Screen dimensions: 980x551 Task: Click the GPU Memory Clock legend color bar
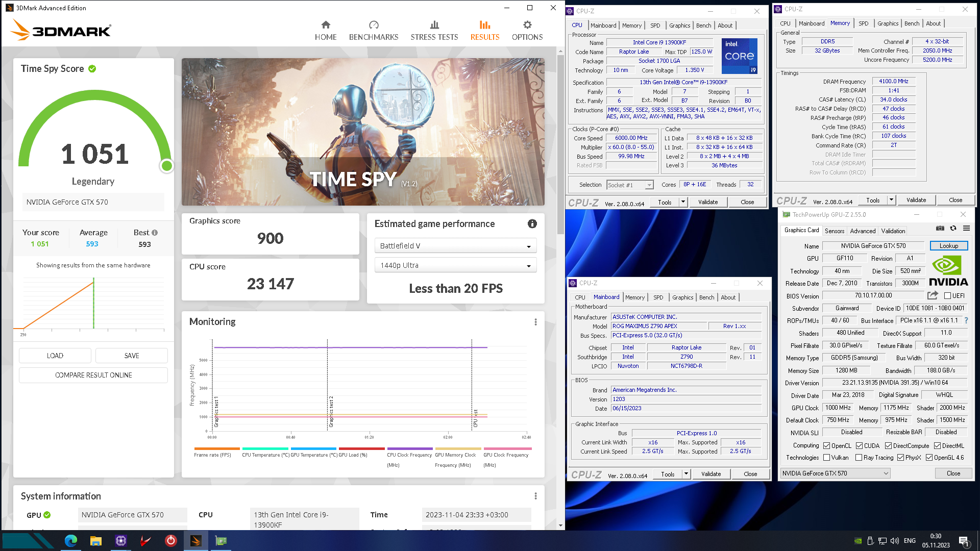coord(458,449)
